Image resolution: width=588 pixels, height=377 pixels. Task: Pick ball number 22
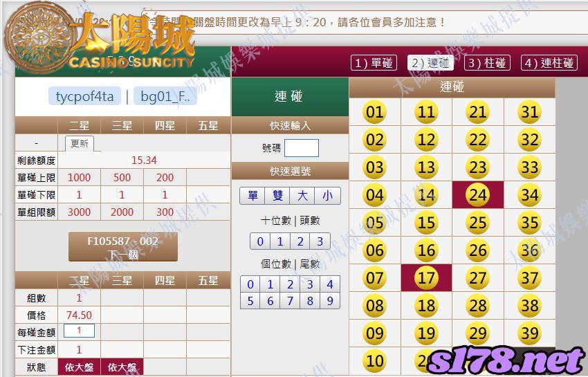pyautogui.click(x=478, y=140)
